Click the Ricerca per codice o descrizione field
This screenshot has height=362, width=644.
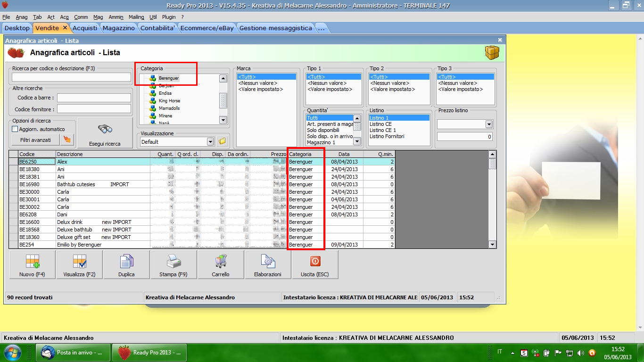pyautogui.click(x=72, y=77)
